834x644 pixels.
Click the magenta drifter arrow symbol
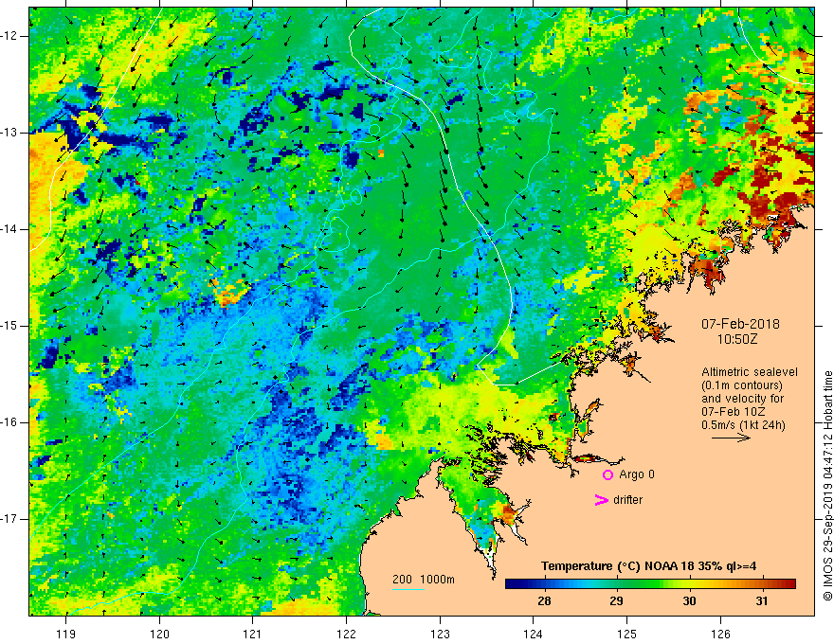[602, 500]
